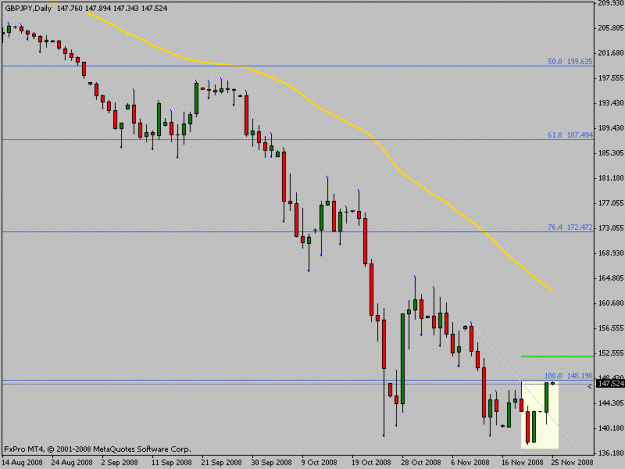Click the 11 Sep 2008 date label
This screenshot has height=469, width=625.
coord(171,462)
